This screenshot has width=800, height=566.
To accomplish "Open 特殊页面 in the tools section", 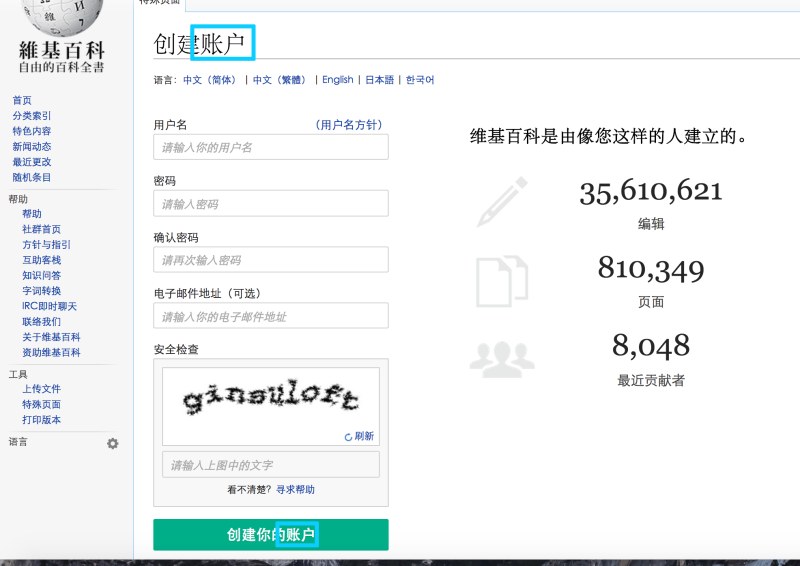I will point(41,404).
